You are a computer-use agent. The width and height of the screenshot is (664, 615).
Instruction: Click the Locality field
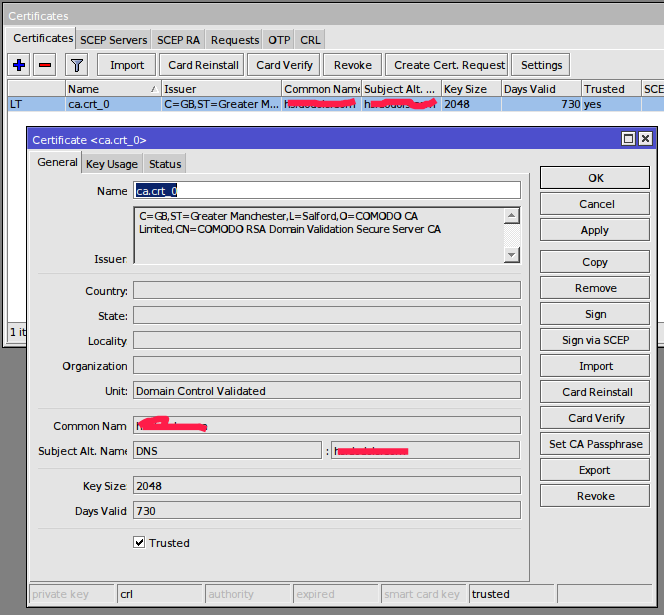327,341
